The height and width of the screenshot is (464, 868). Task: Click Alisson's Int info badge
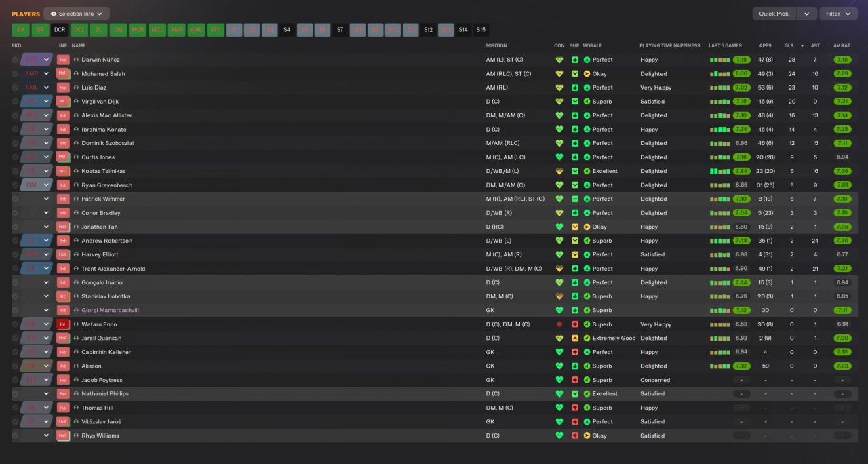[x=63, y=366]
